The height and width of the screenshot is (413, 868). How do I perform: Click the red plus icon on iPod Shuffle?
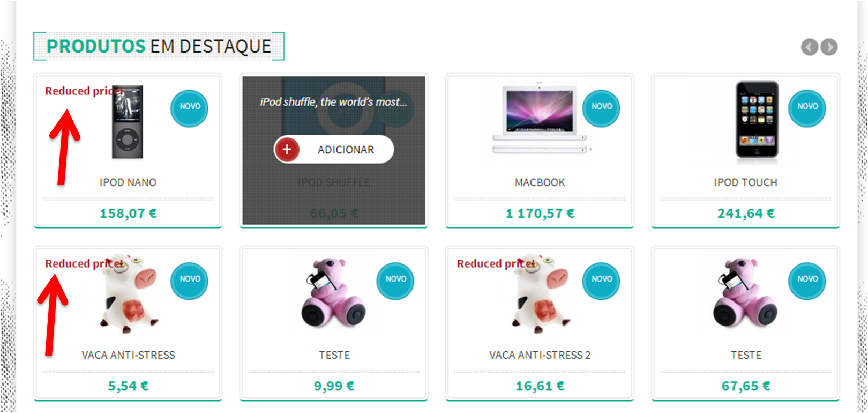[x=287, y=150]
